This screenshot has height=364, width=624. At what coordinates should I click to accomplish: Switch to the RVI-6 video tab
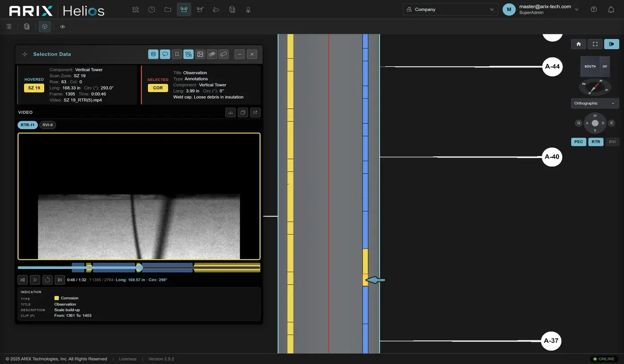(x=48, y=125)
